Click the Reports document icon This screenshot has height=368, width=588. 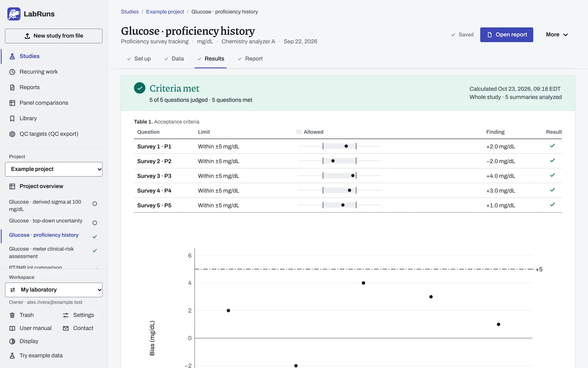click(12, 88)
